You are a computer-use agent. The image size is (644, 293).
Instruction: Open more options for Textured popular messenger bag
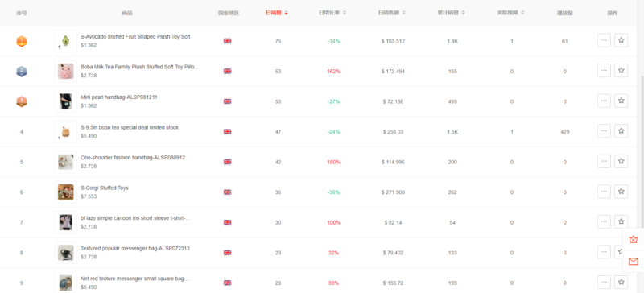point(604,252)
